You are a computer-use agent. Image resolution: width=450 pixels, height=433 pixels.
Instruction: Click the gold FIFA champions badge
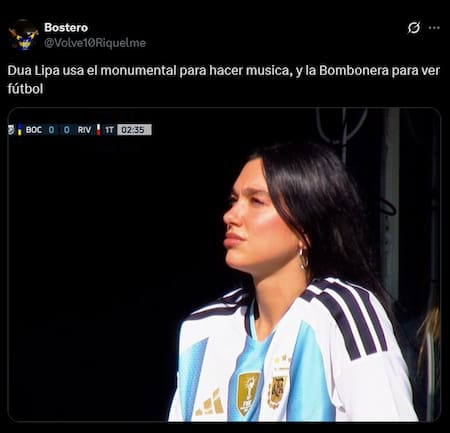click(x=247, y=393)
